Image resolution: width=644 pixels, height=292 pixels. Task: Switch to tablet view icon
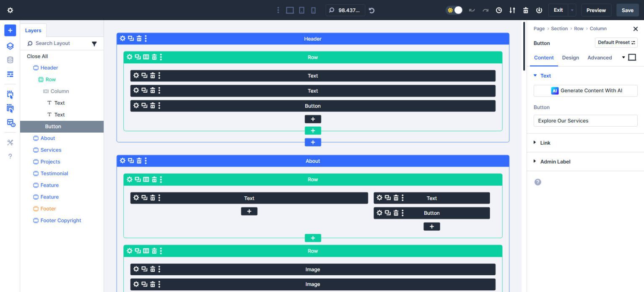pos(301,10)
